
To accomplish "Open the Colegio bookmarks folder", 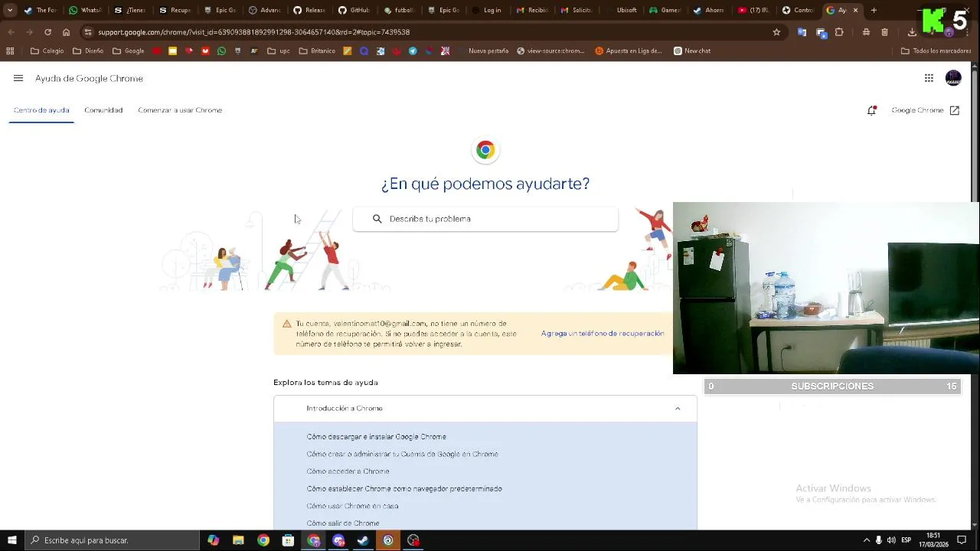I will pos(47,51).
